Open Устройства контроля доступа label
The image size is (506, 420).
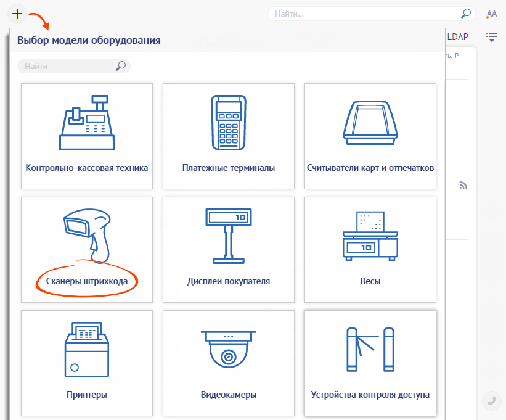click(370, 395)
